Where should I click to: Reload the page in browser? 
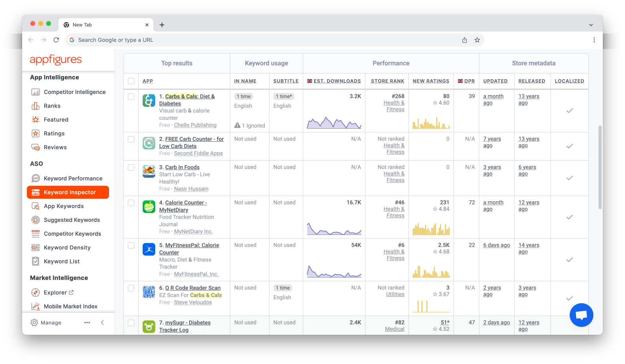pos(56,40)
